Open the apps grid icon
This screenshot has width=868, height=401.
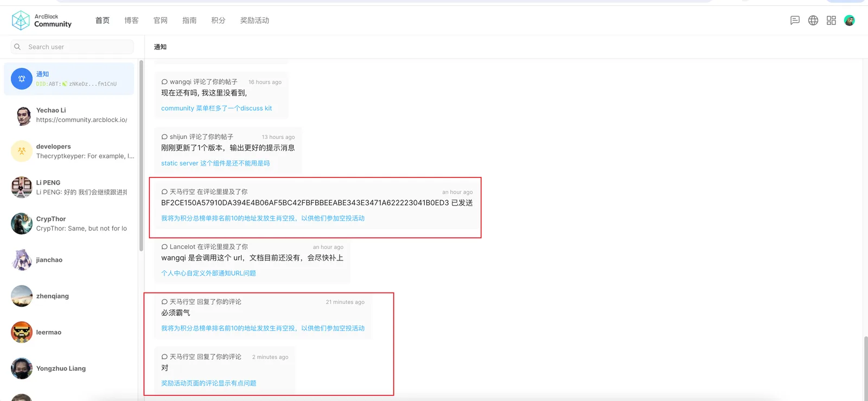point(831,21)
